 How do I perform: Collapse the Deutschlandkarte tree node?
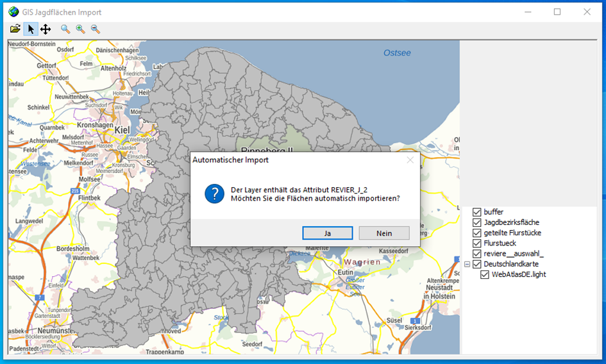coord(467,264)
